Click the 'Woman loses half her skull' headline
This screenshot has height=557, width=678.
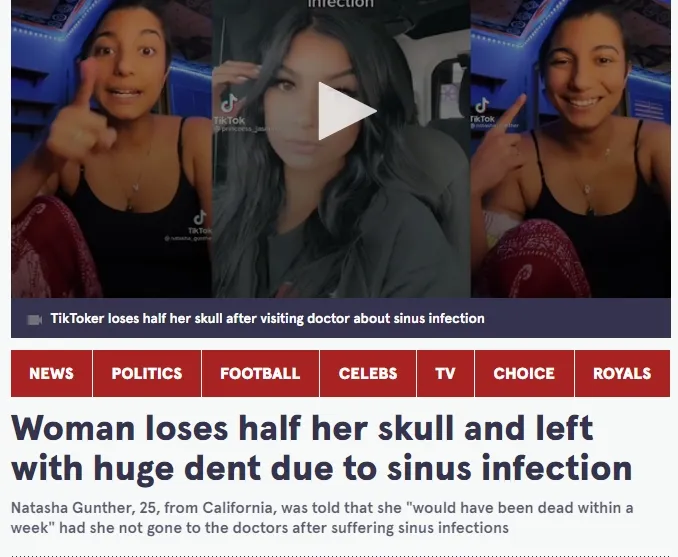click(x=322, y=448)
